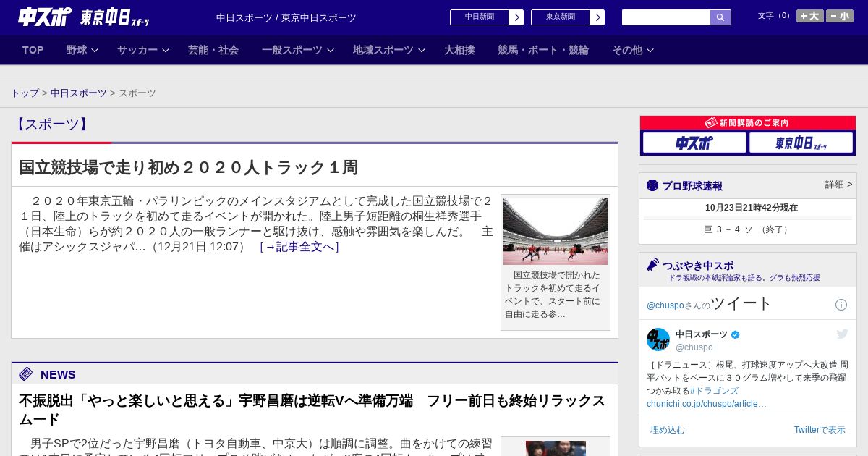The width and height of the screenshot is (868, 456).
Task: Click the @chuspo handle under account name
Action: tap(694, 347)
